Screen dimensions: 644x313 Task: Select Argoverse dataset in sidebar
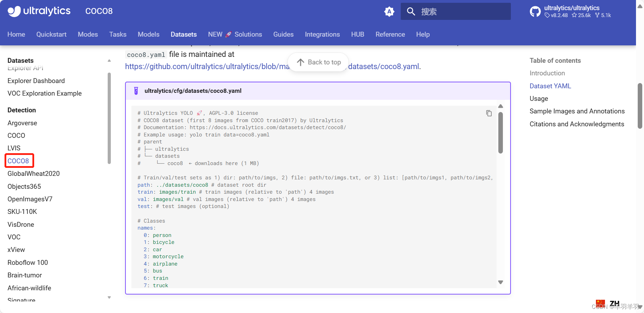click(22, 123)
